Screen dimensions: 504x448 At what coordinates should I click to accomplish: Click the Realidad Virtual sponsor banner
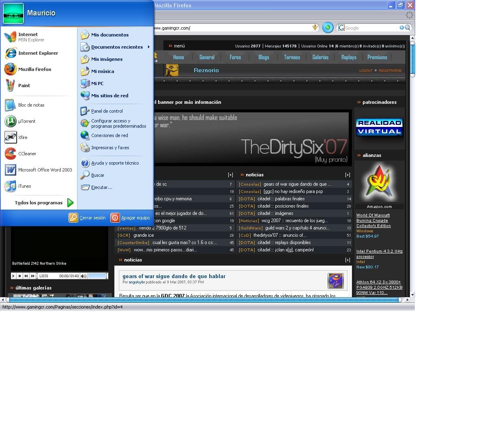pyautogui.click(x=380, y=127)
